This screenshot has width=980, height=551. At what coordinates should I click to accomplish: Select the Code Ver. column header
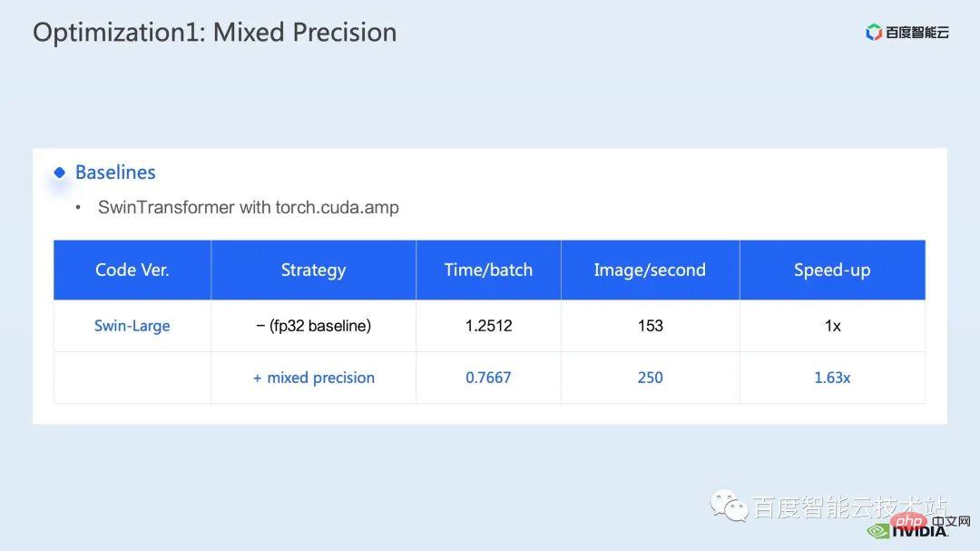click(132, 270)
